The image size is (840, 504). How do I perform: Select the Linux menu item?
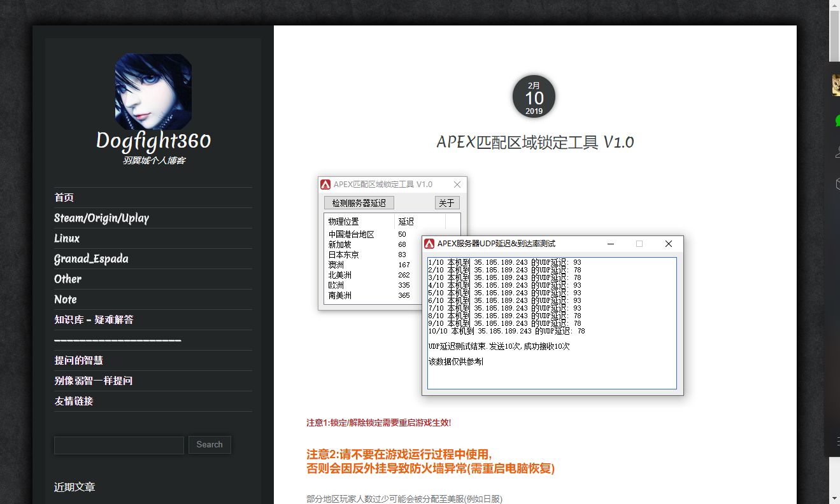click(x=67, y=239)
